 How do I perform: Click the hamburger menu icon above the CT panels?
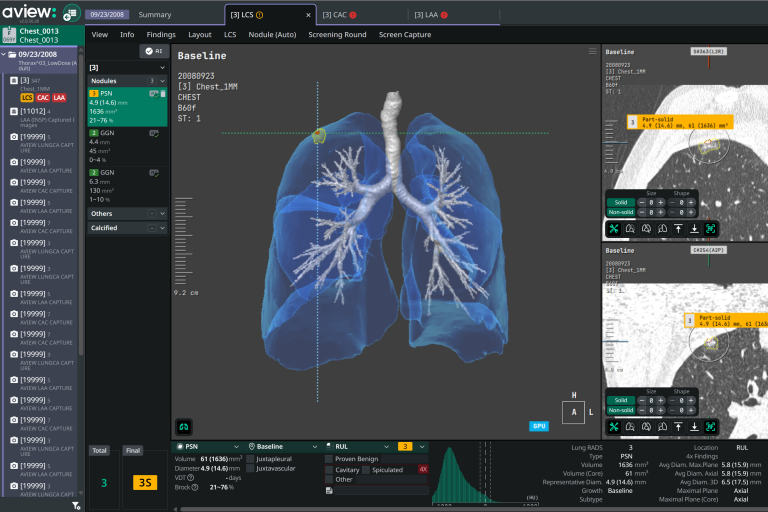592,51
